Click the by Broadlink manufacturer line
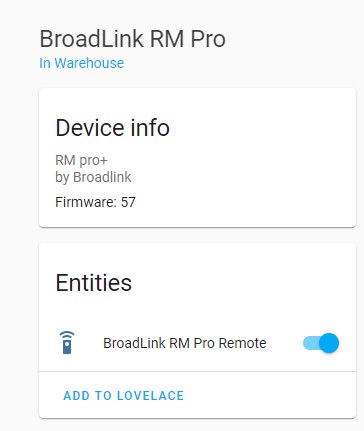 coord(93,177)
